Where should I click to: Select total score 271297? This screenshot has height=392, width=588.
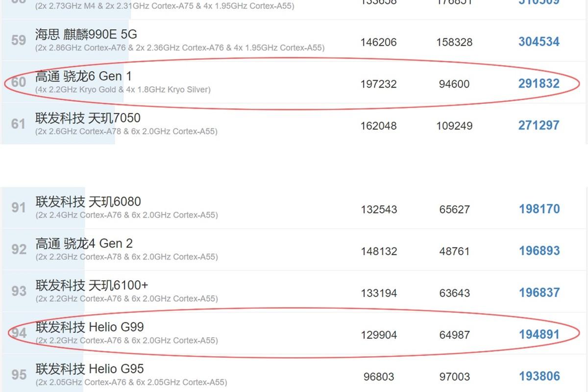tap(539, 125)
